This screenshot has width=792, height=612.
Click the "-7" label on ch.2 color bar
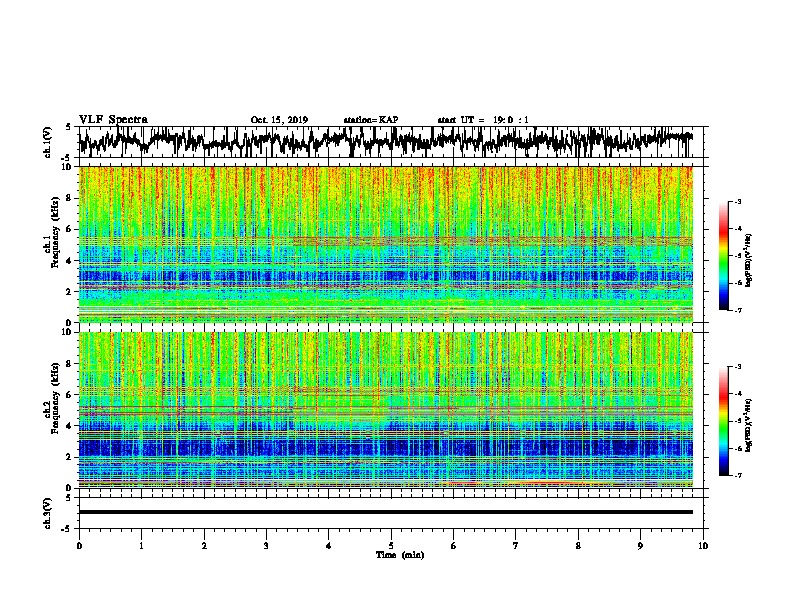(738, 475)
